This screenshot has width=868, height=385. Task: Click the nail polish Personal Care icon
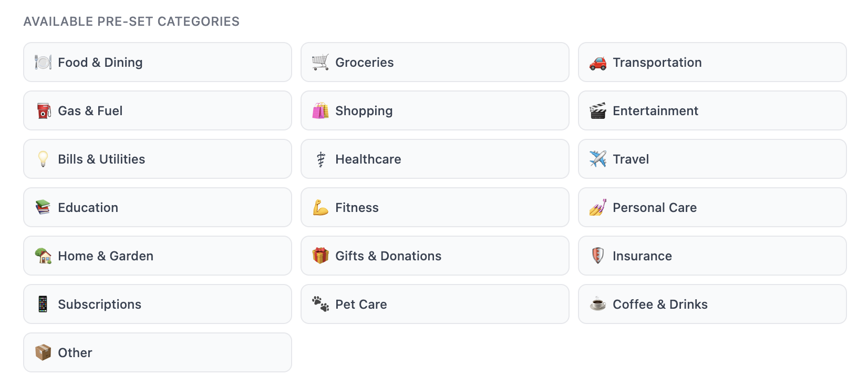(x=597, y=207)
